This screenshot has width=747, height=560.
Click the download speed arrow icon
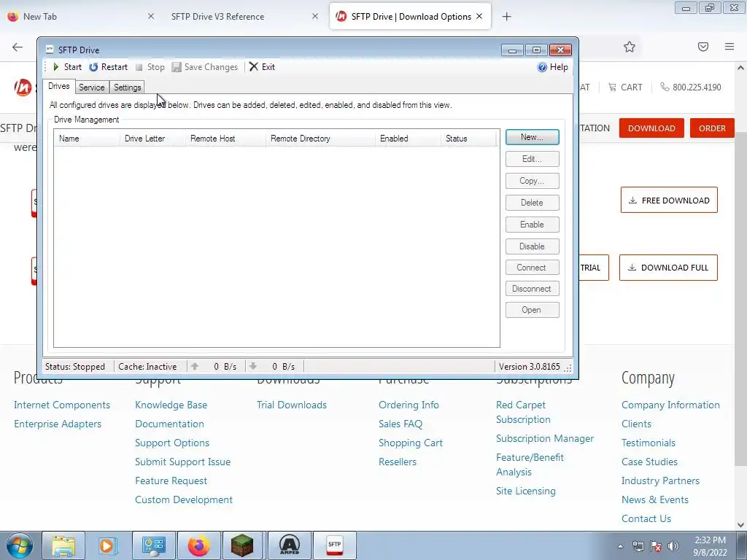coord(253,366)
